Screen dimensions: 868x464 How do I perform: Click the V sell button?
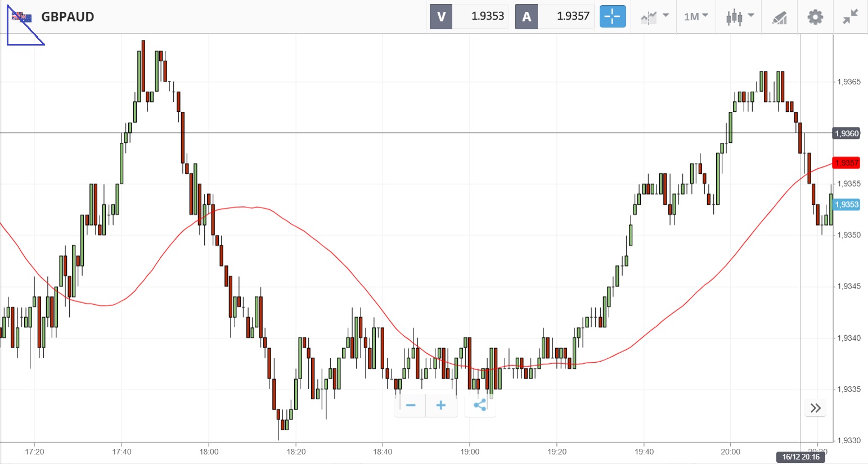click(x=441, y=16)
